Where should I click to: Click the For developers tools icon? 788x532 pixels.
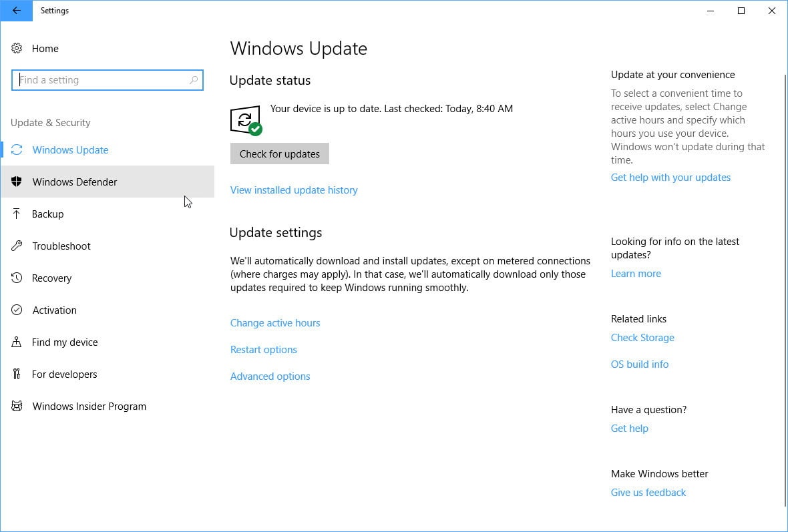click(17, 374)
